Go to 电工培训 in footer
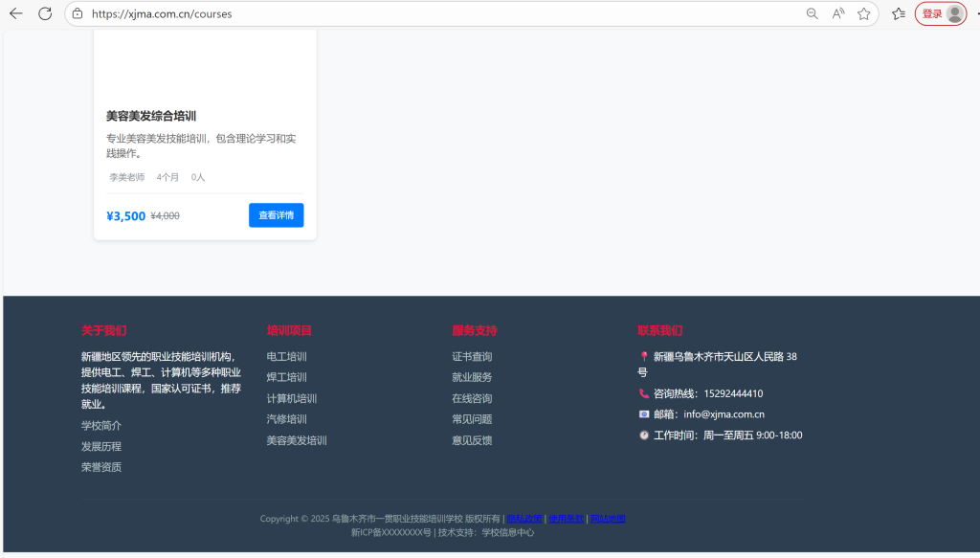This screenshot has width=980, height=558. (x=286, y=356)
